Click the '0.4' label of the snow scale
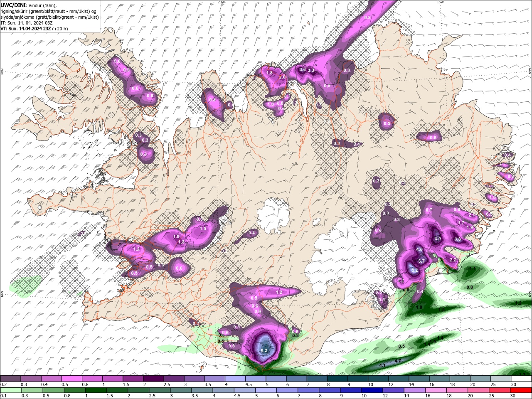Screen dimensions: 532x399 (x=44, y=384)
